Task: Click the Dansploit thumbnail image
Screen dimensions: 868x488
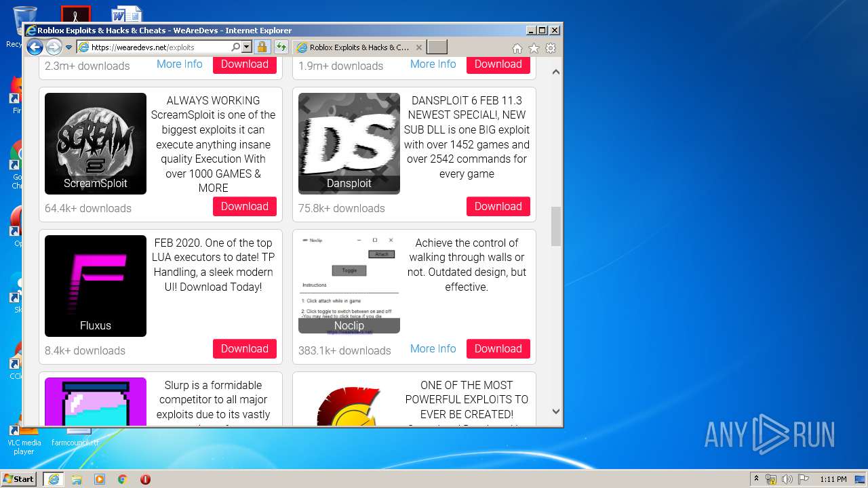Action: click(349, 144)
